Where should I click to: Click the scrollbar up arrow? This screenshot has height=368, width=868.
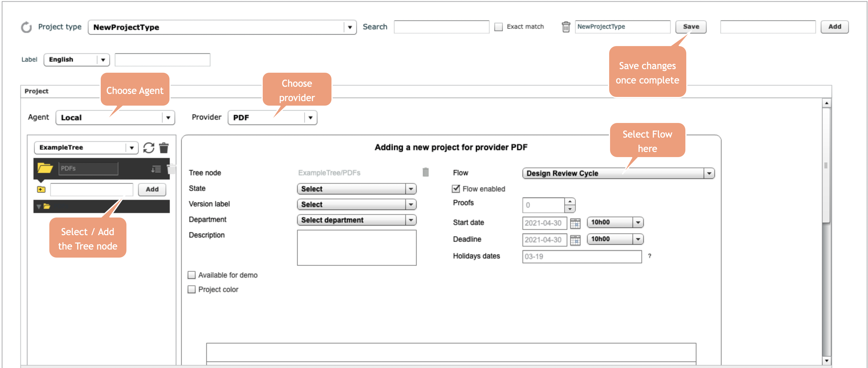pos(826,103)
